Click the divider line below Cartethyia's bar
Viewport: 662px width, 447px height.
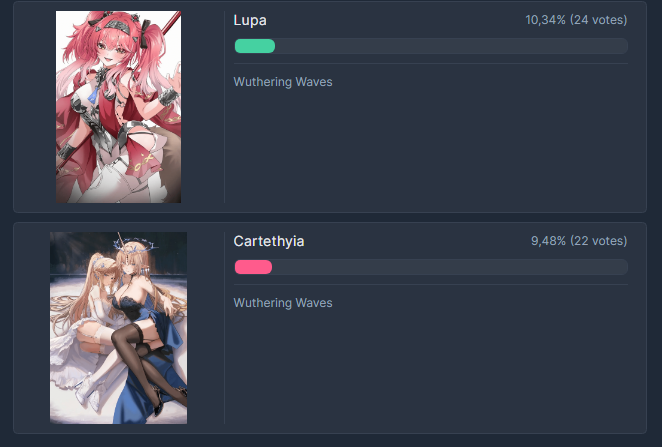(431, 285)
